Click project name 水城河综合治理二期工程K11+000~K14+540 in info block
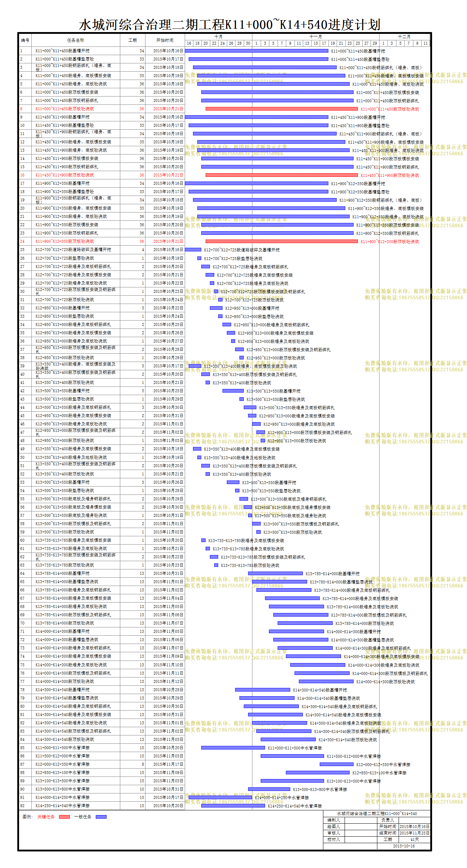 click(377, 814)
